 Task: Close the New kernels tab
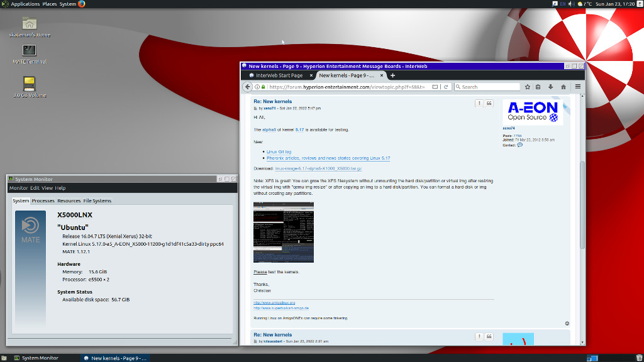click(382, 75)
